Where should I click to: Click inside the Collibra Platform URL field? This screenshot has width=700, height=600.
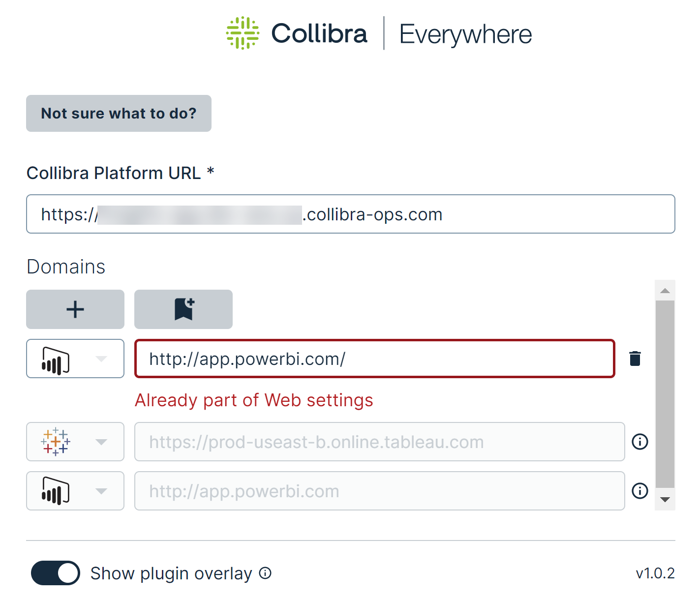[350, 214]
